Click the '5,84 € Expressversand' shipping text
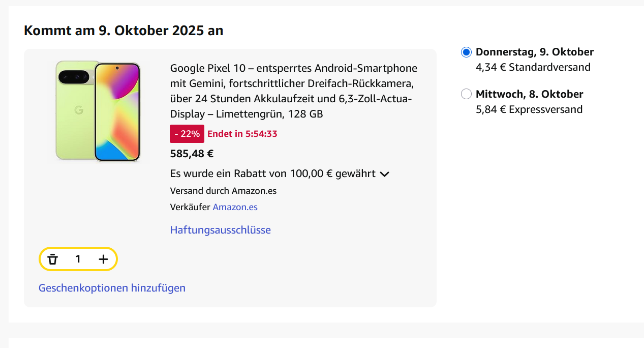This screenshot has width=644, height=348. 529,109
